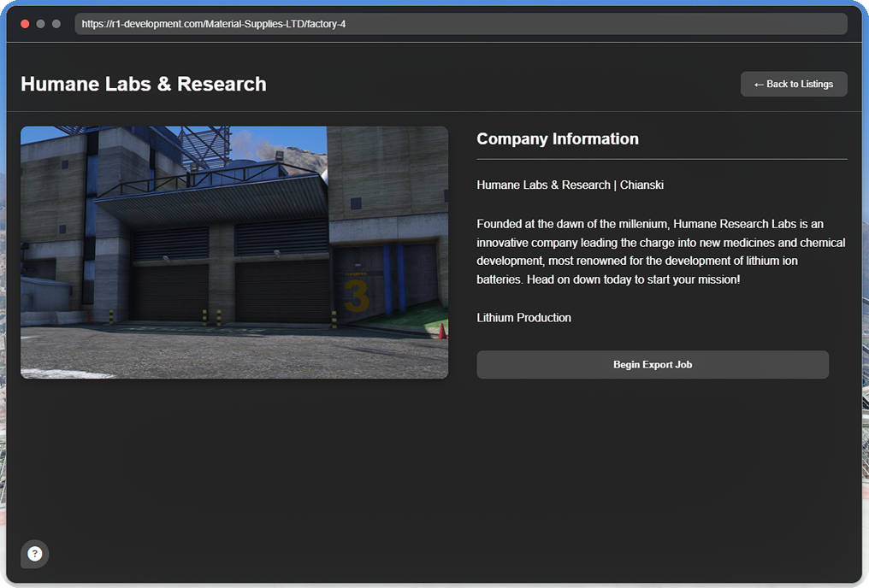869x588 pixels.
Task: Click the rightmost gray window dot
Action: tap(56, 24)
